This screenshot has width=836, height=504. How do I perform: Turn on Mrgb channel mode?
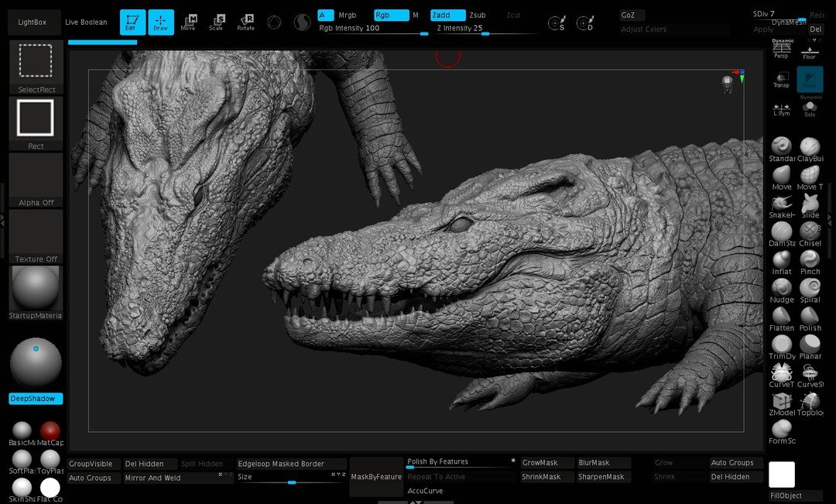[x=348, y=15]
